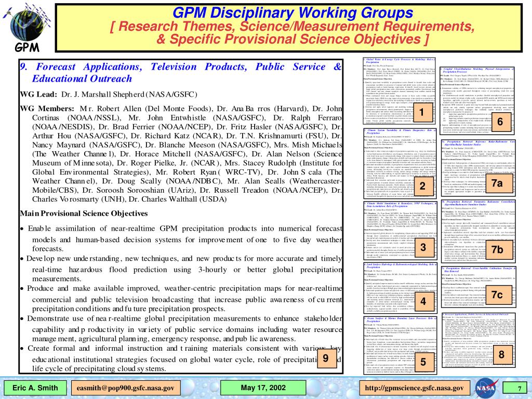Click the '9. Forecast Applications' section heading
This screenshot has width=532, height=399.
180,67
